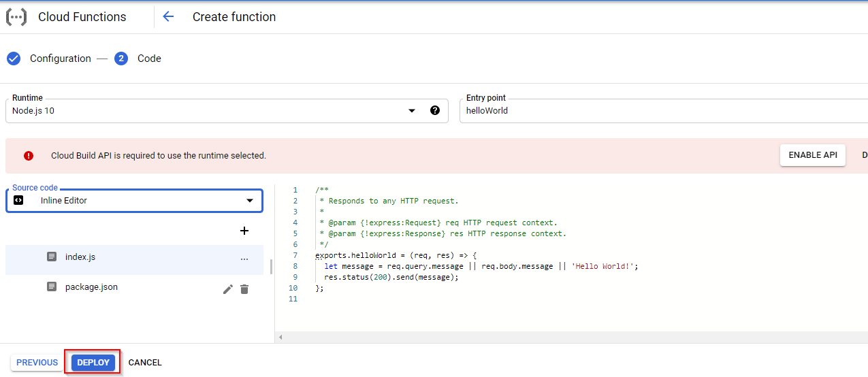Image resolution: width=868 pixels, height=377 pixels.
Task: Click code line 'res.status(200).send(message);'
Action: pos(391,277)
